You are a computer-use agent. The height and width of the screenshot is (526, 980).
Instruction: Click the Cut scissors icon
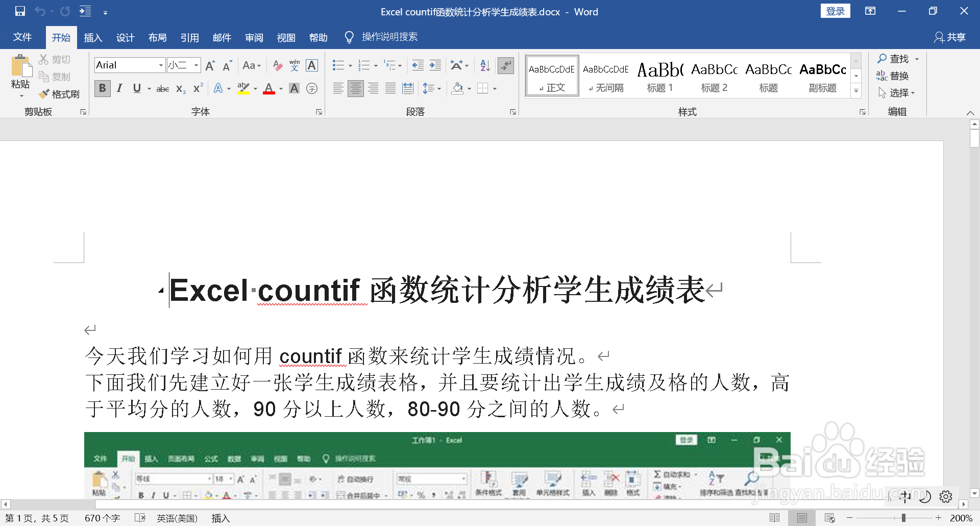pos(44,60)
